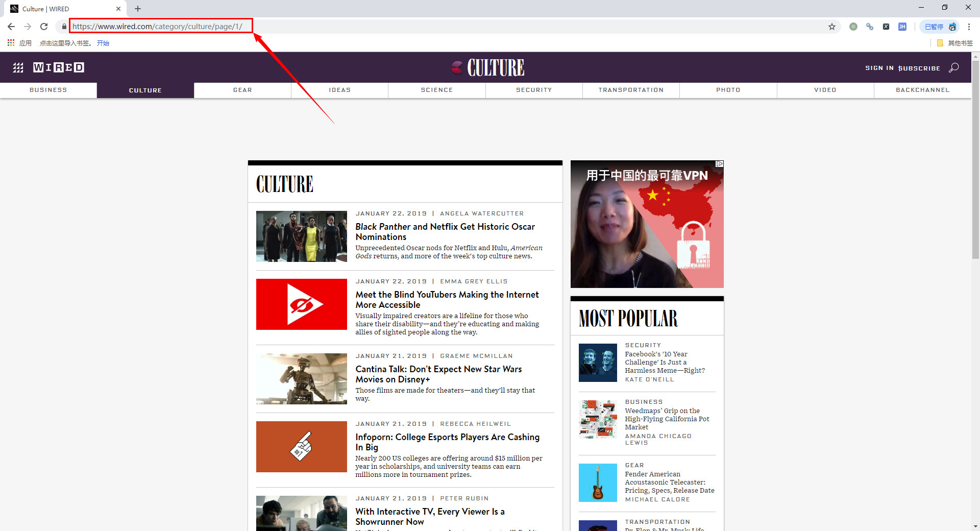980x531 pixels.
Task: Click Star Wars droid thumbnail
Action: (x=302, y=379)
